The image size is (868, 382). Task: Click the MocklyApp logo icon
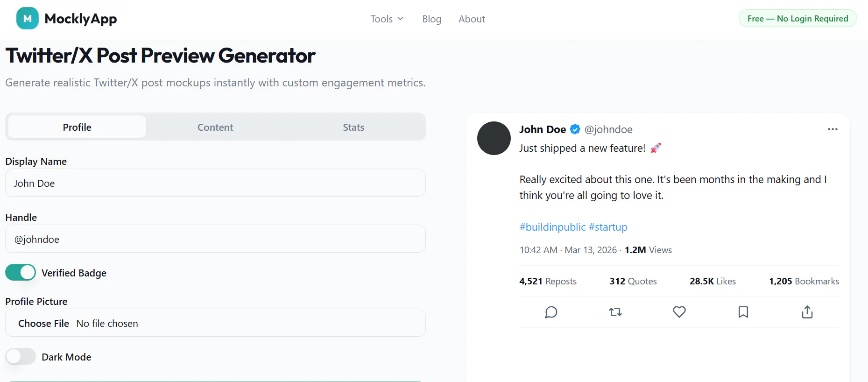click(28, 18)
